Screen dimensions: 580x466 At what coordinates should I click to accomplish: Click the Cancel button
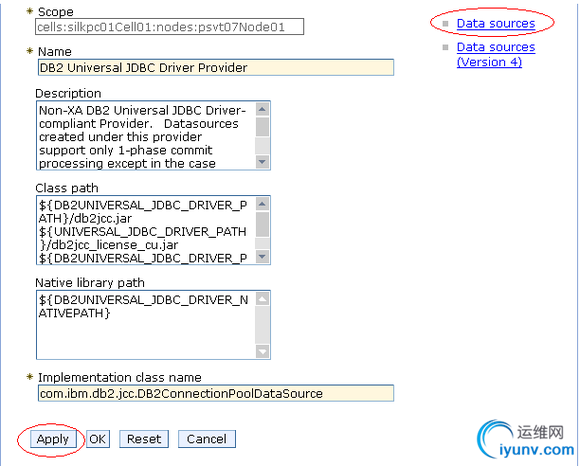(206, 439)
